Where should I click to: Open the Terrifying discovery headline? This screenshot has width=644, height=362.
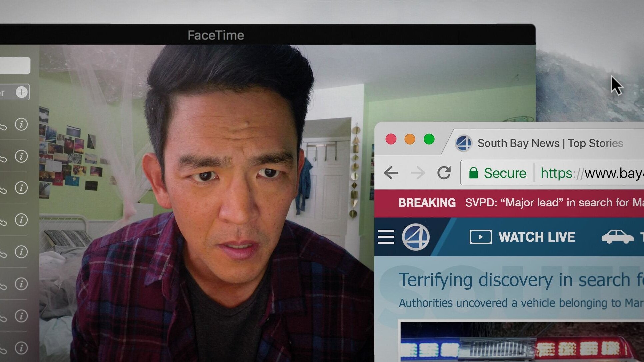point(521,280)
